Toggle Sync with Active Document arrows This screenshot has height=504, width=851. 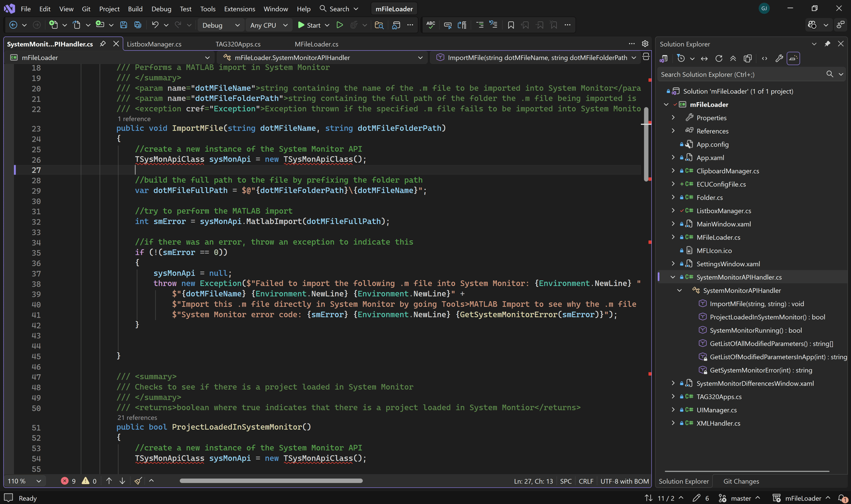(704, 58)
